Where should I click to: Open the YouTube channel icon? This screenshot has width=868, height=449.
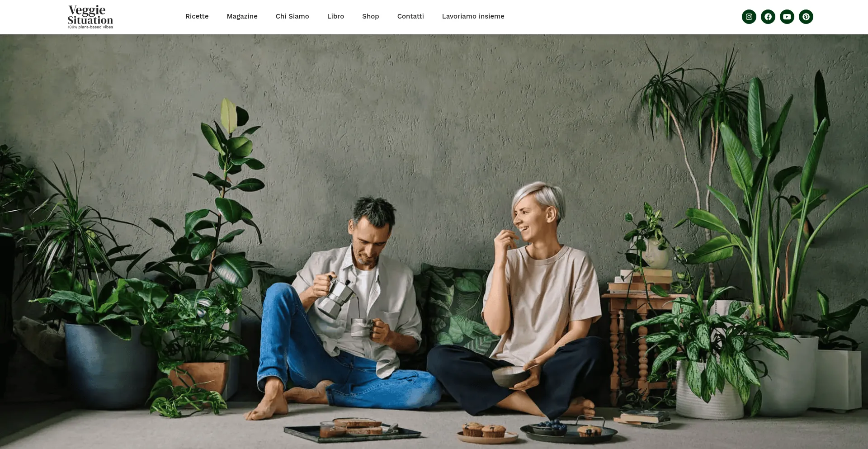coord(787,17)
